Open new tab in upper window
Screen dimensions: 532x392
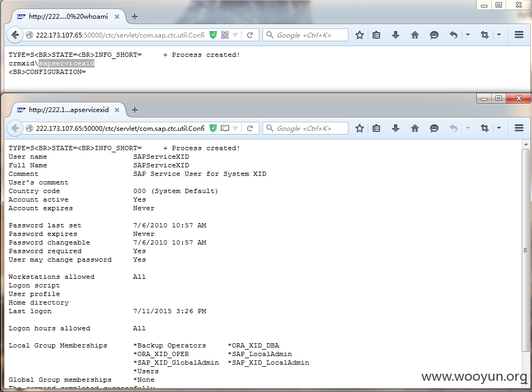[x=135, y=17]
